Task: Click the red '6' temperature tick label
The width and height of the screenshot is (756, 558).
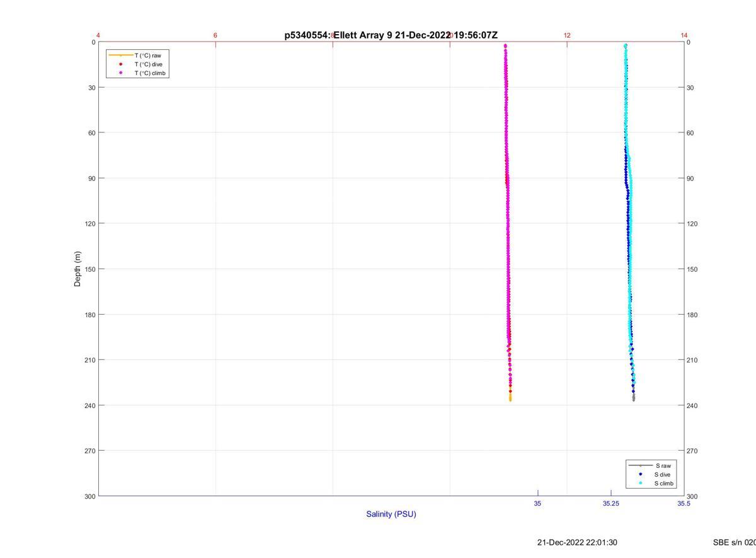Action: coord(215,35)
